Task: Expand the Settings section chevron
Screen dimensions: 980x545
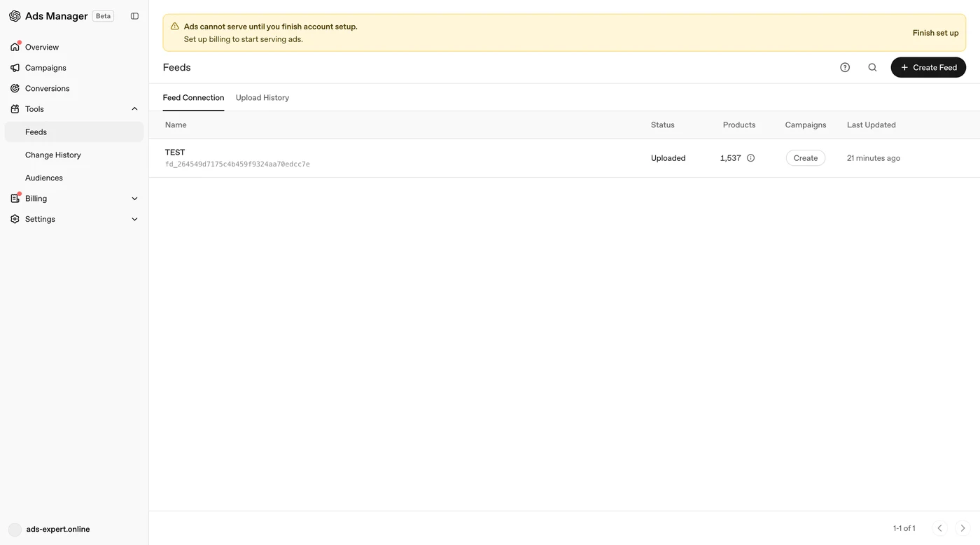Action: (134, 219)
